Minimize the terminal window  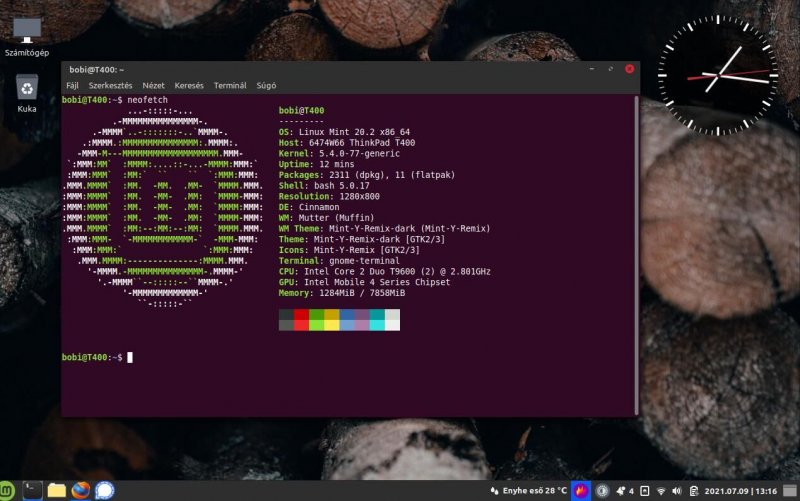[592, 69]
